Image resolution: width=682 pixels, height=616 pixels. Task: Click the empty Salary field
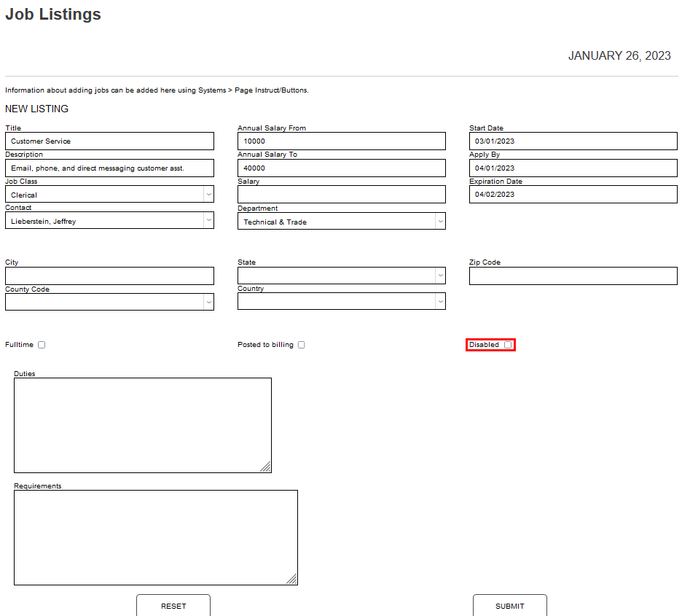click(x=341, y=195)
